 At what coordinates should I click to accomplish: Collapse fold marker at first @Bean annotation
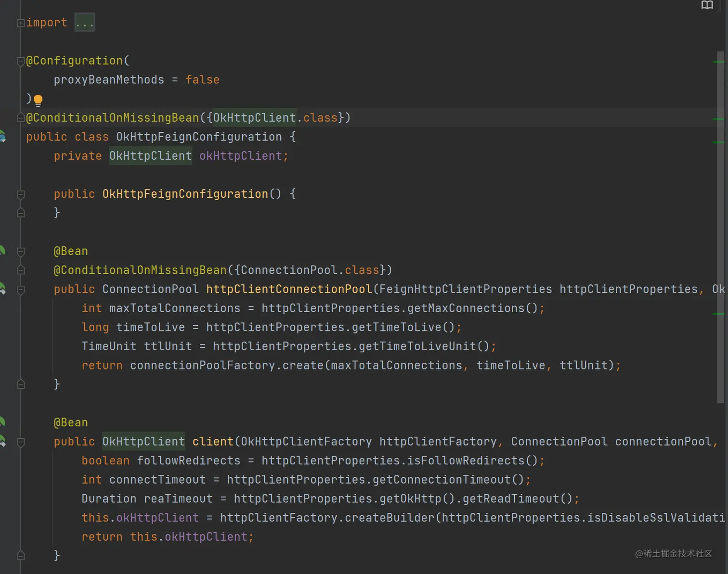point(21,251)
